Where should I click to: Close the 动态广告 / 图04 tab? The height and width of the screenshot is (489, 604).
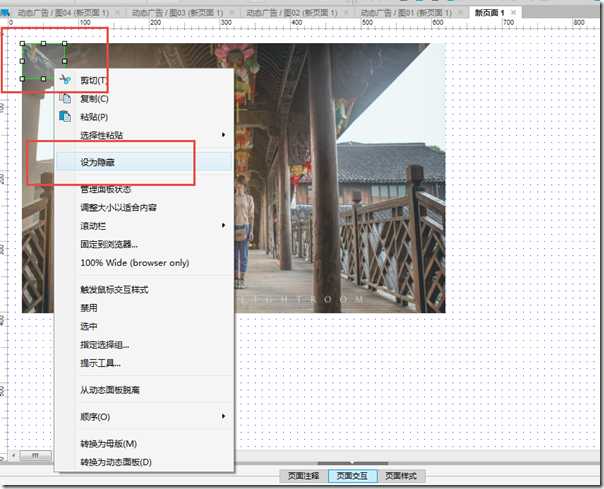point(117,13)
